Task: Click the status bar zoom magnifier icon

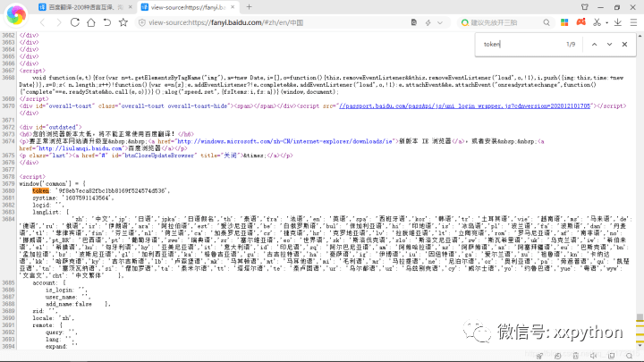Action: [629, 356]
